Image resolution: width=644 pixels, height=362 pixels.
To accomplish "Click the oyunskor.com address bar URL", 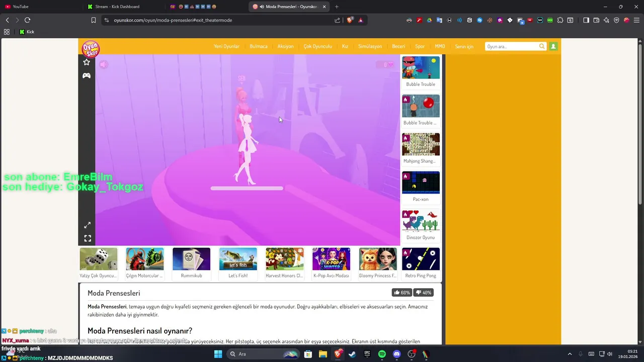I will [x=173, y=20].
